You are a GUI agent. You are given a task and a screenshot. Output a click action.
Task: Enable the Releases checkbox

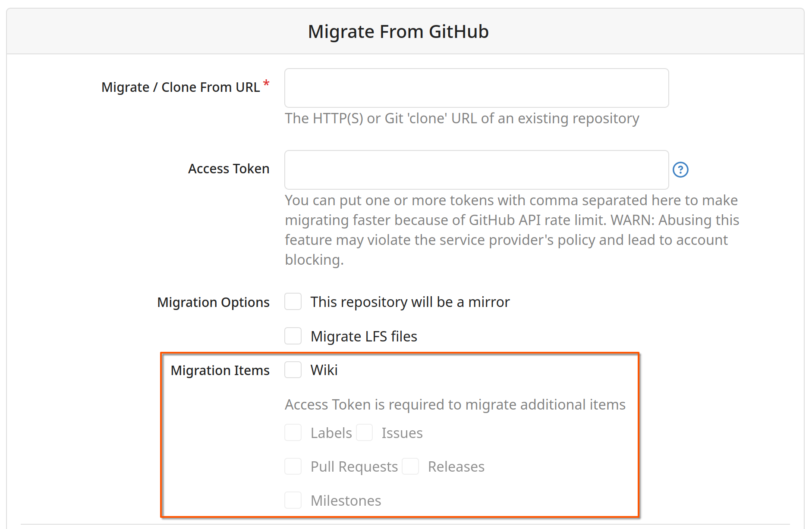click(410, 466)
